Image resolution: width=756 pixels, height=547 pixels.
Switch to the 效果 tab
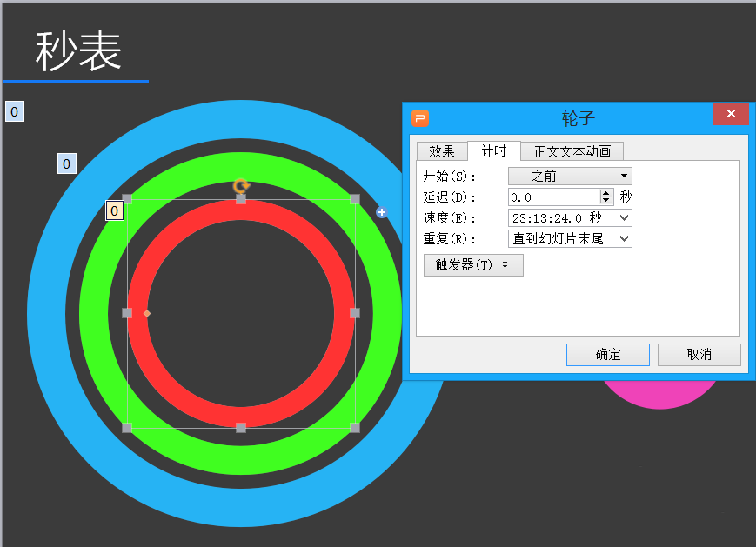pos(442,151)
